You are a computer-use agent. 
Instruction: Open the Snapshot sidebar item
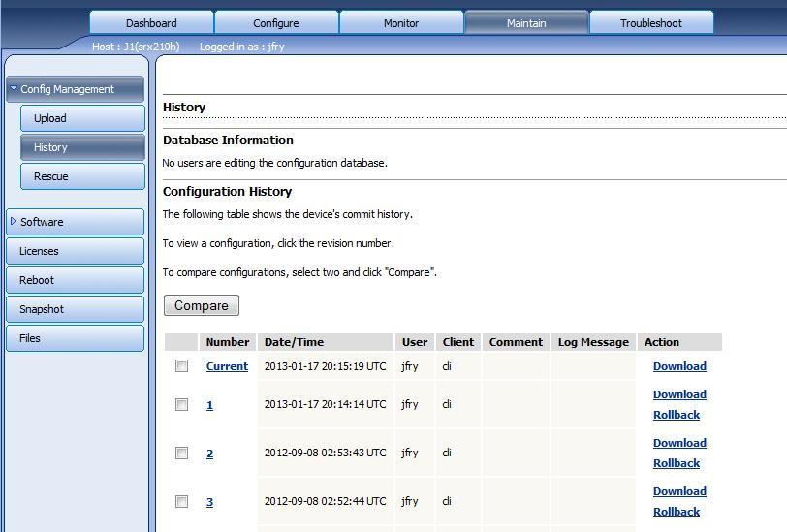point(76,309)
